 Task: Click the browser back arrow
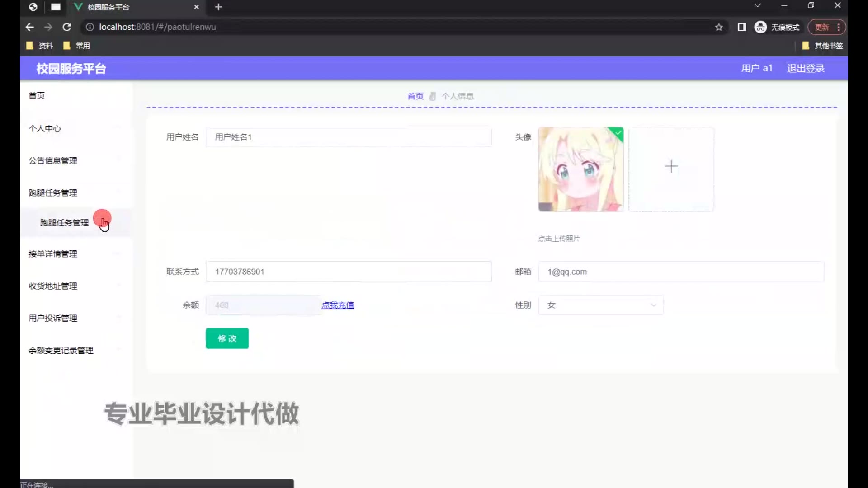tap(30, 27)
